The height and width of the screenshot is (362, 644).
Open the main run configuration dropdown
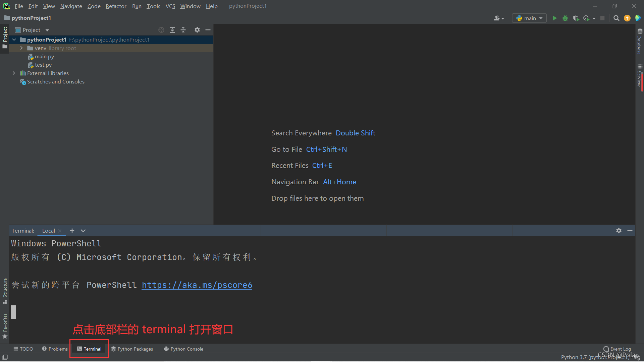[529, 18]
